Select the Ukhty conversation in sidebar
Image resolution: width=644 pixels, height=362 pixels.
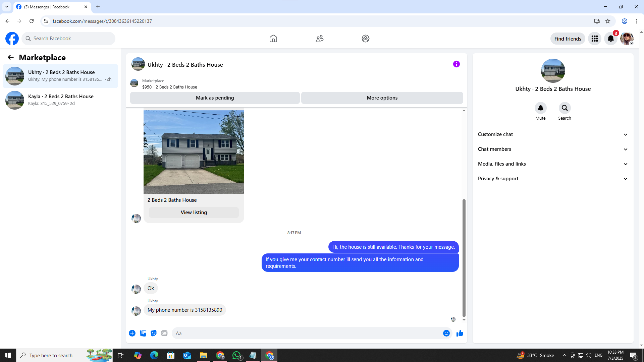point(60,76)
